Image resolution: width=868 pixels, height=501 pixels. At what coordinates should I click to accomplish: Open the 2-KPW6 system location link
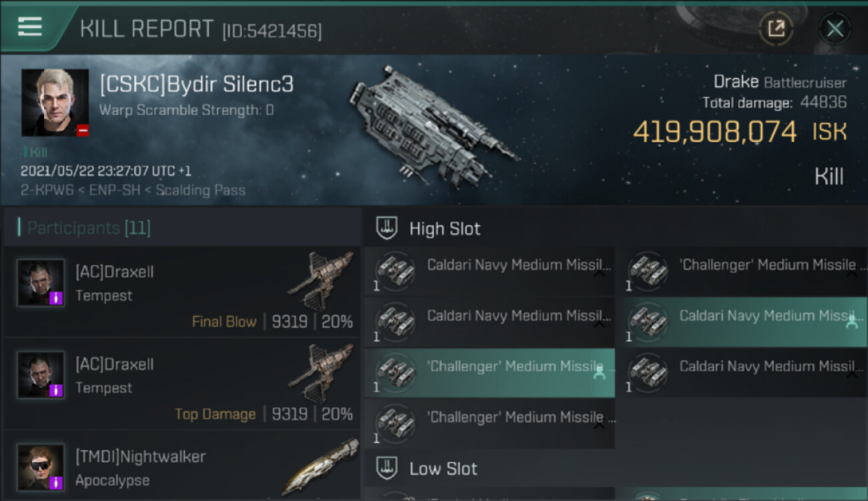point(45,190)
